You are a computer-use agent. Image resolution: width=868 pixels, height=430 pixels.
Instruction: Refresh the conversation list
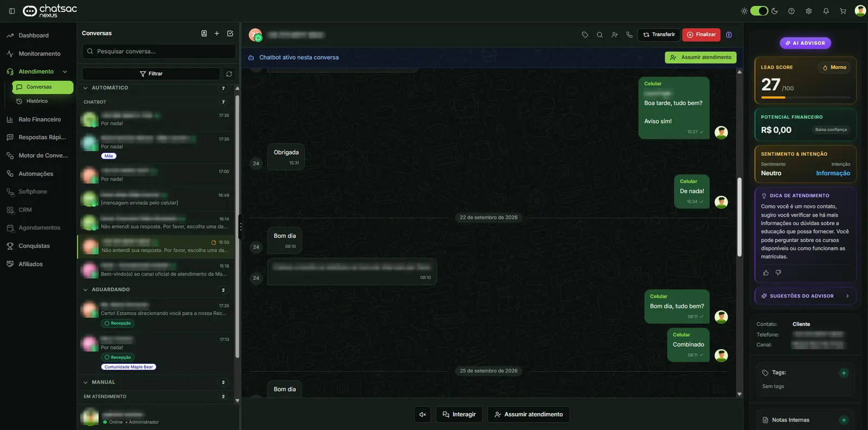pos(229,74)
